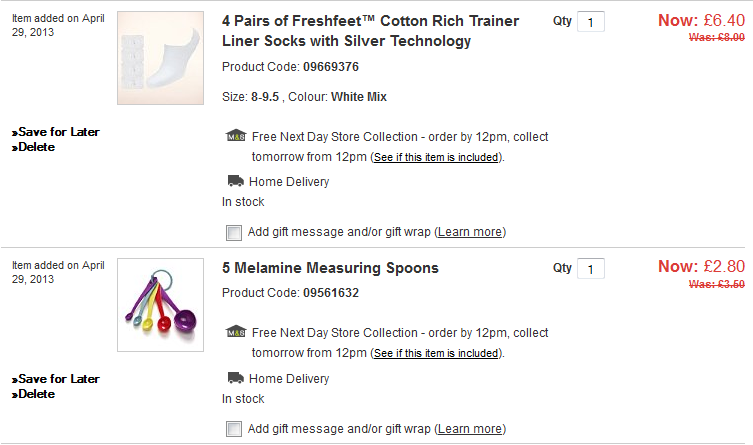
Task: Save the measuring spoons for later
Action: 58,379
